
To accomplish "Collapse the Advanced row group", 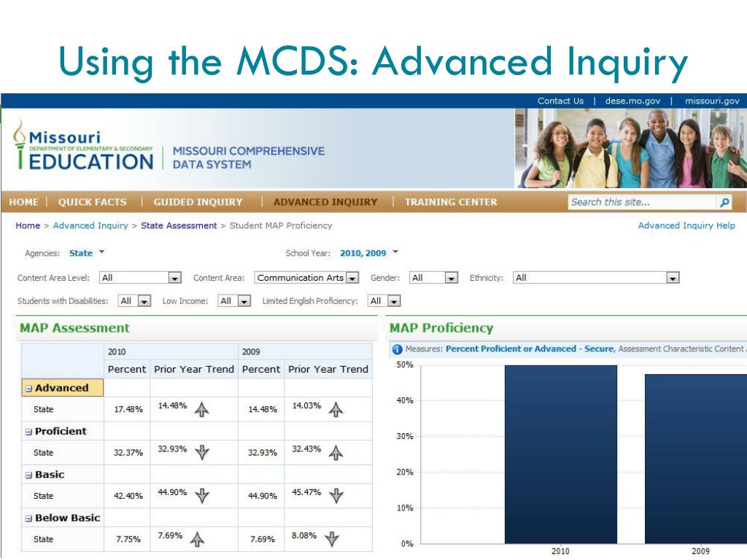I will 28,389.
